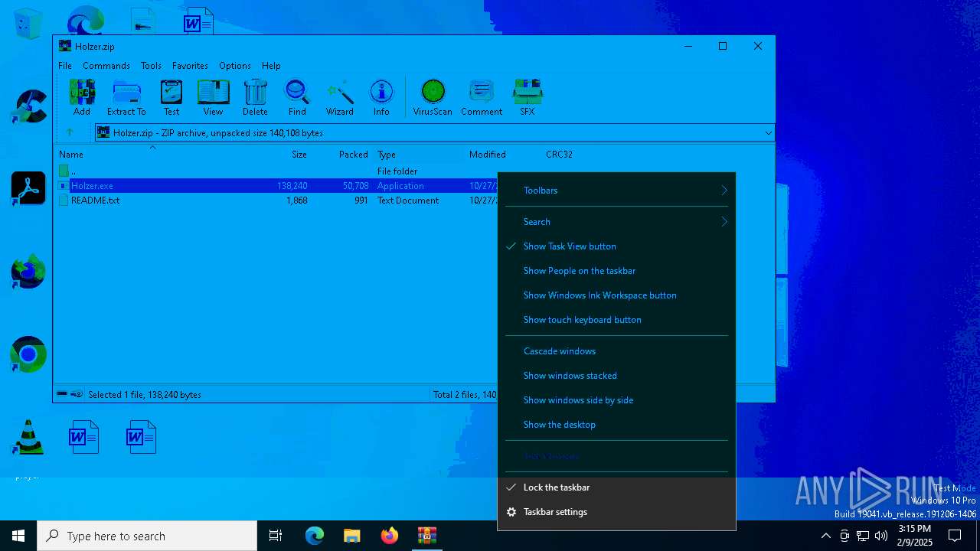The width and height of the screenshot is (980, 551).
Task: Enable Show touch keyboard button
Action: tap(616, 320)
